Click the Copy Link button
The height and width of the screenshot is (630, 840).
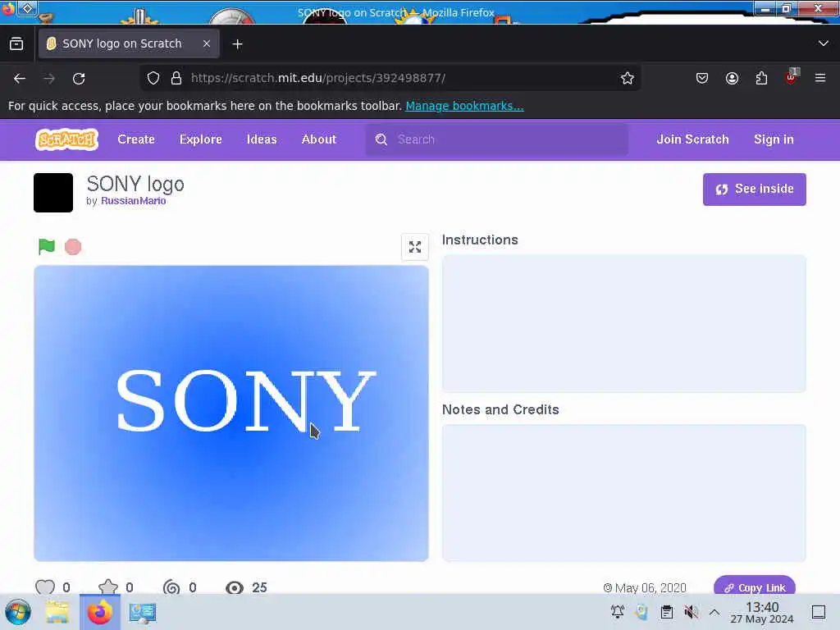755,587
